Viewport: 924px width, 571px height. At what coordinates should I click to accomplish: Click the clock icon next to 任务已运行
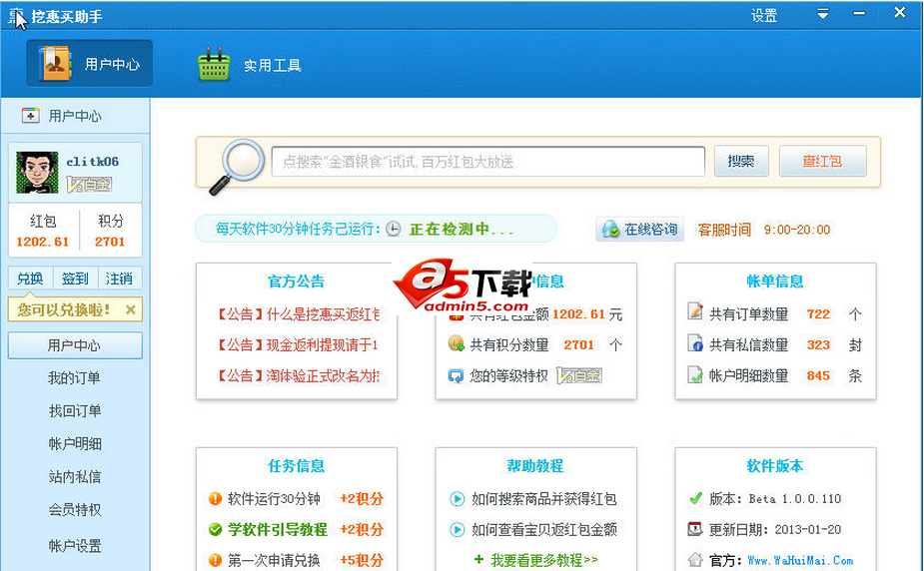pos(393,229)
